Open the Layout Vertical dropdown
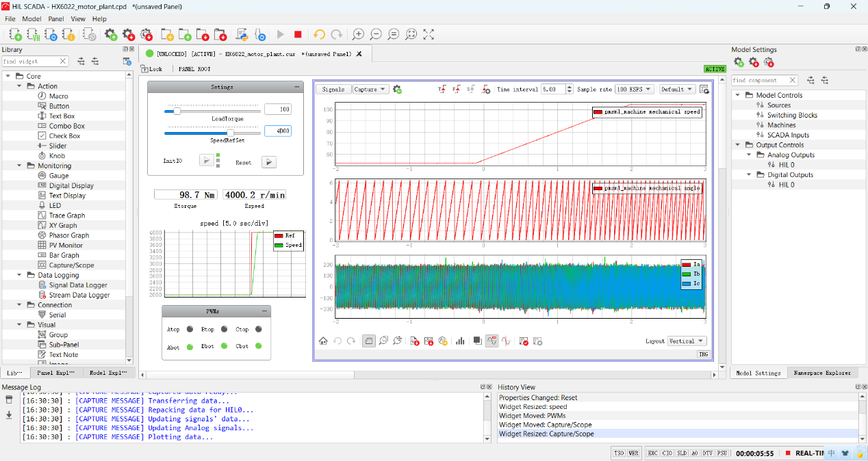 click(x=687, y=341)
